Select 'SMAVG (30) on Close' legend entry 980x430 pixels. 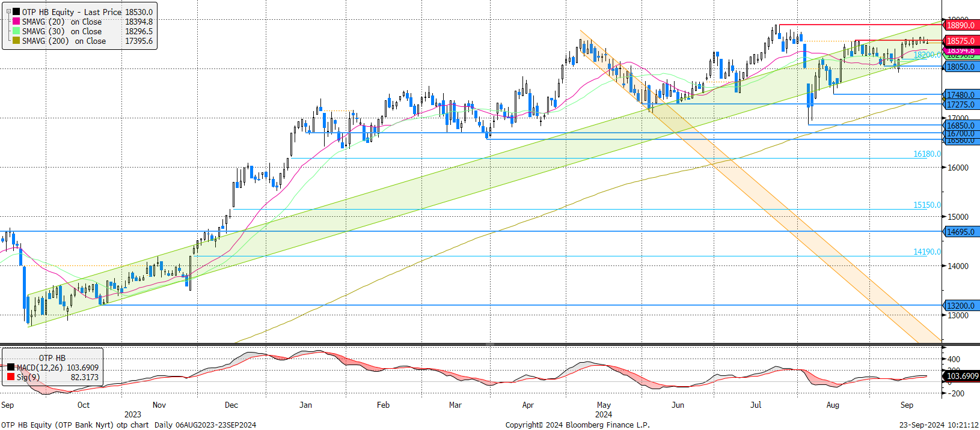62,31
